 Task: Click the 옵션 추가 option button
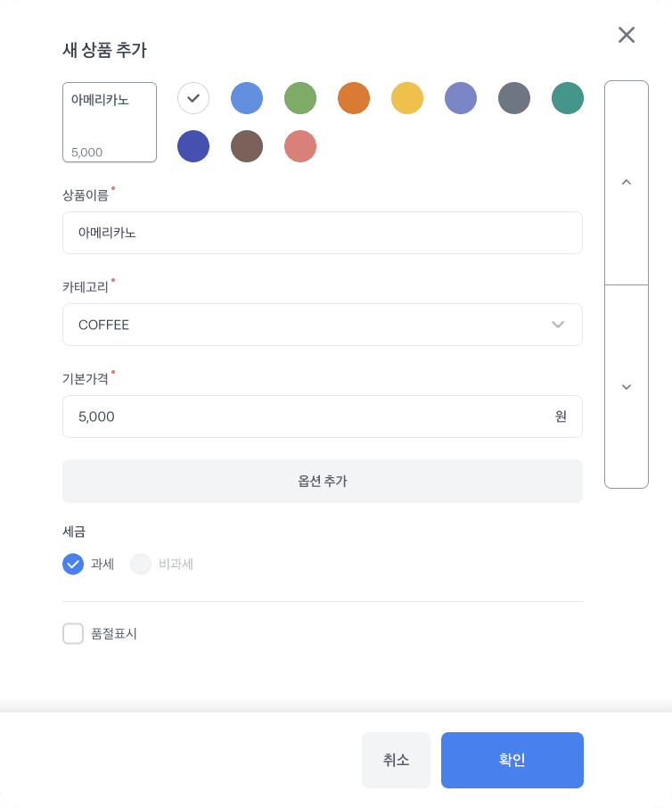(x=323, y=481)
